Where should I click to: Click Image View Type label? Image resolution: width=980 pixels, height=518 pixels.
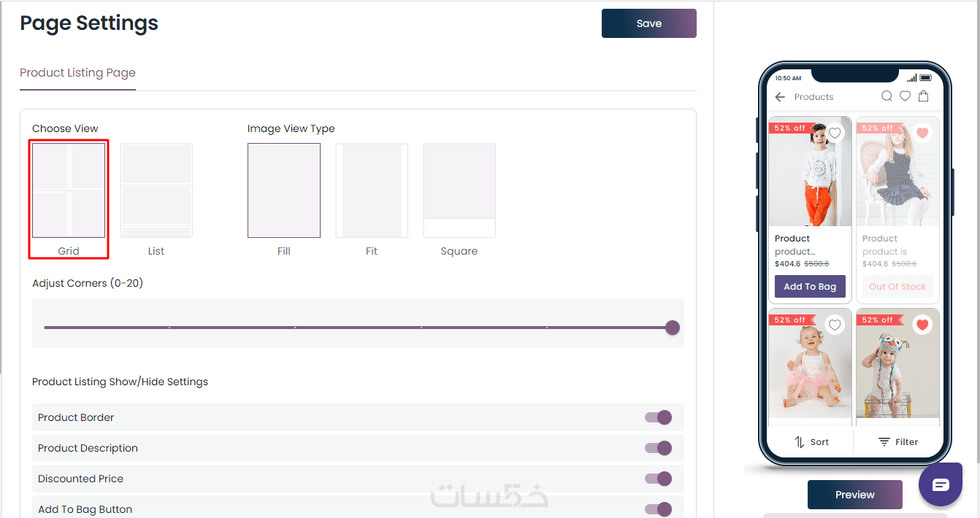point(291,128)
